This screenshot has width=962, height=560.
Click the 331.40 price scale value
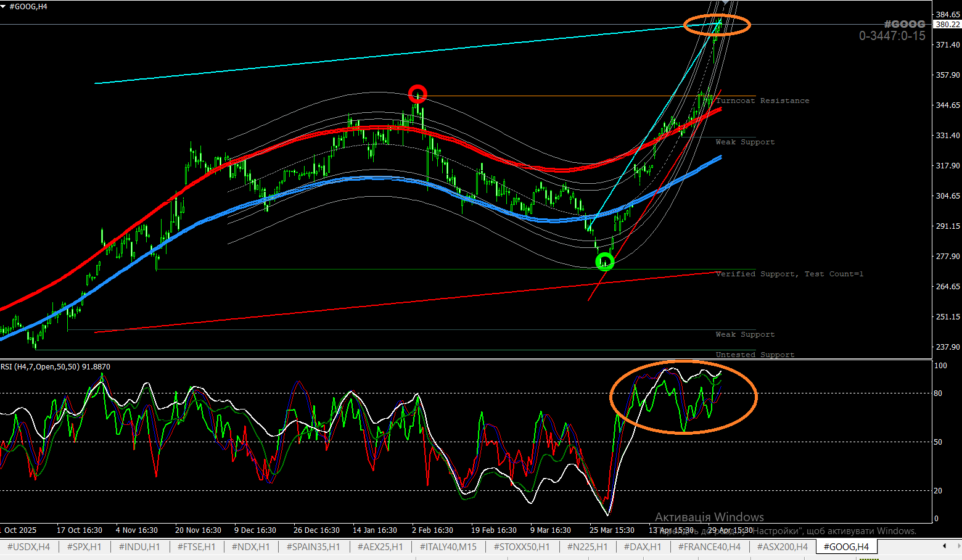coord(948,135)
